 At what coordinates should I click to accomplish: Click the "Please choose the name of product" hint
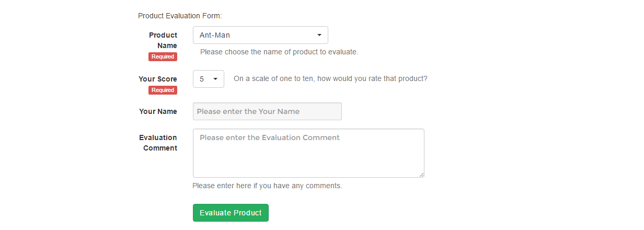point(279,52)
